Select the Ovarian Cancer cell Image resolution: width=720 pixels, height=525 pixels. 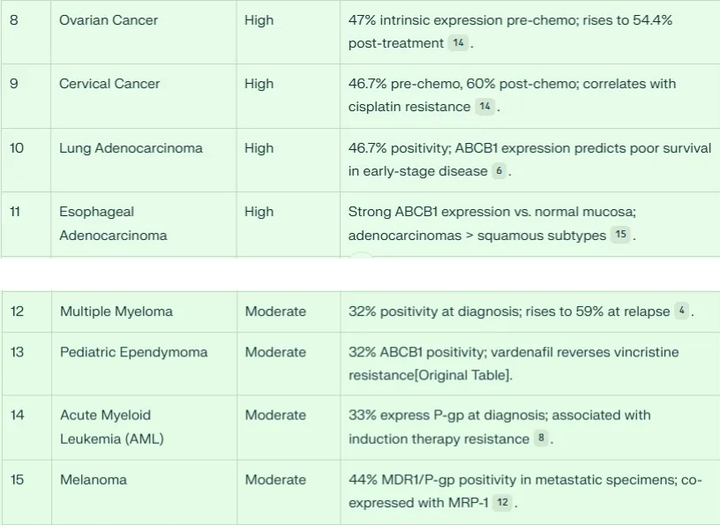point(108,20)
